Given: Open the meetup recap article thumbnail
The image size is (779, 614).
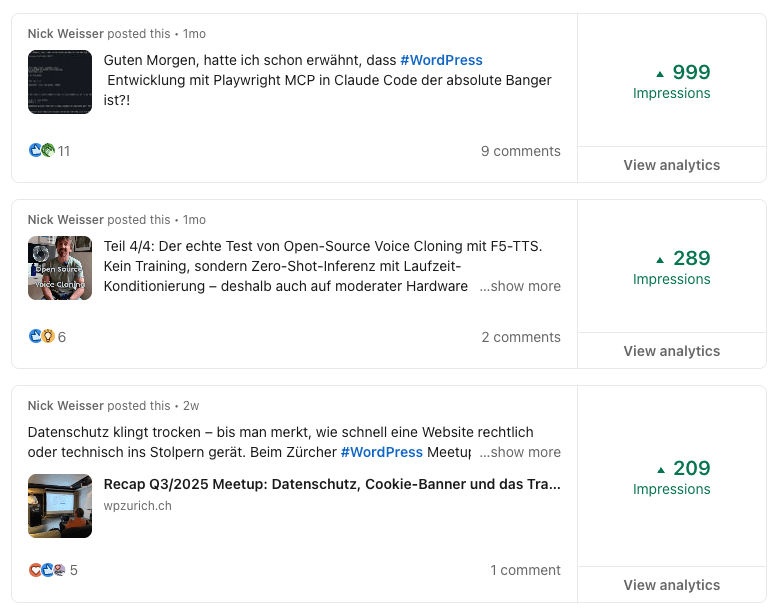Looking at the screenshot, I should [60, 506].
